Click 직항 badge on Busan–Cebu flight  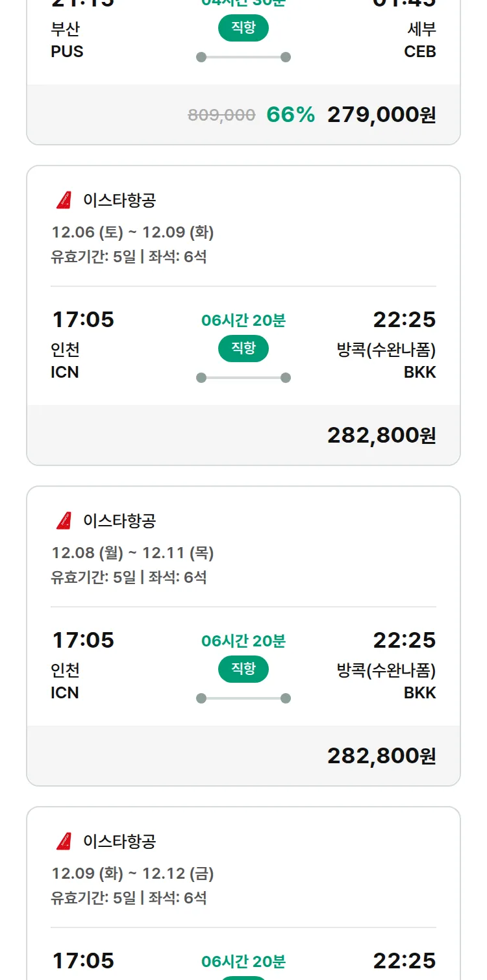click(x=243, y=28)
